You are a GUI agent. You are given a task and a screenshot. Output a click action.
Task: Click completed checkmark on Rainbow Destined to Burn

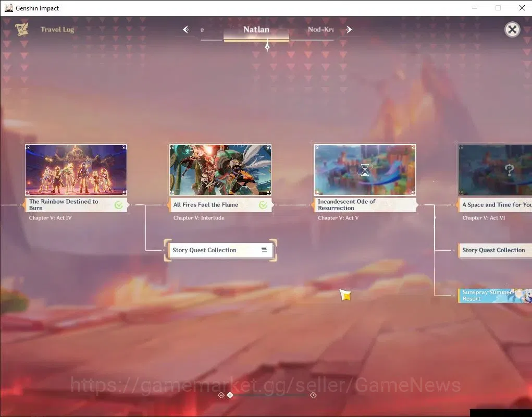click(x=118, y=205)
